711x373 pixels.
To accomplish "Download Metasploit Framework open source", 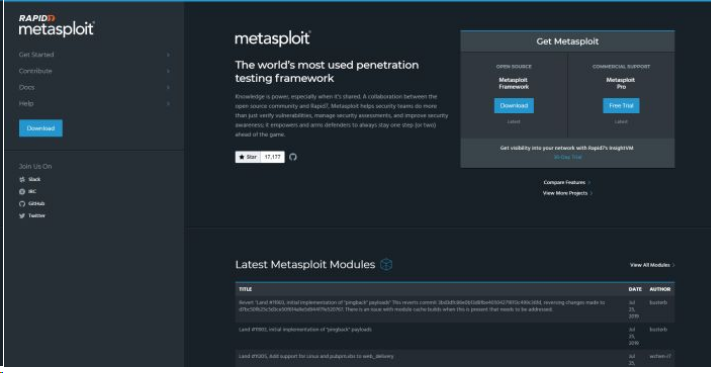I will click(514, 106).
